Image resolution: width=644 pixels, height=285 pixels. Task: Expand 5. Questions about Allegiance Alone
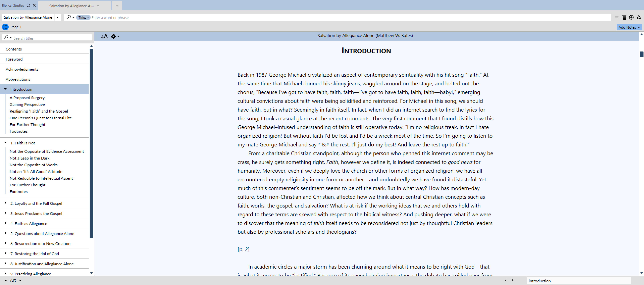pos(6,233)
